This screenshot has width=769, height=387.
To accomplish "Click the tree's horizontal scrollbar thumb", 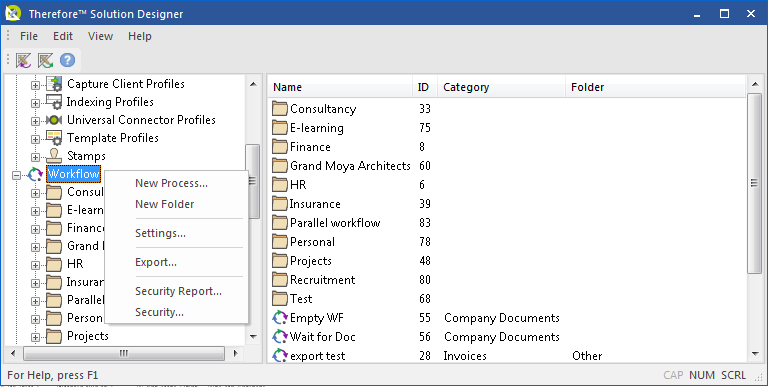I will pyautogui.click(x=124, y=353).
